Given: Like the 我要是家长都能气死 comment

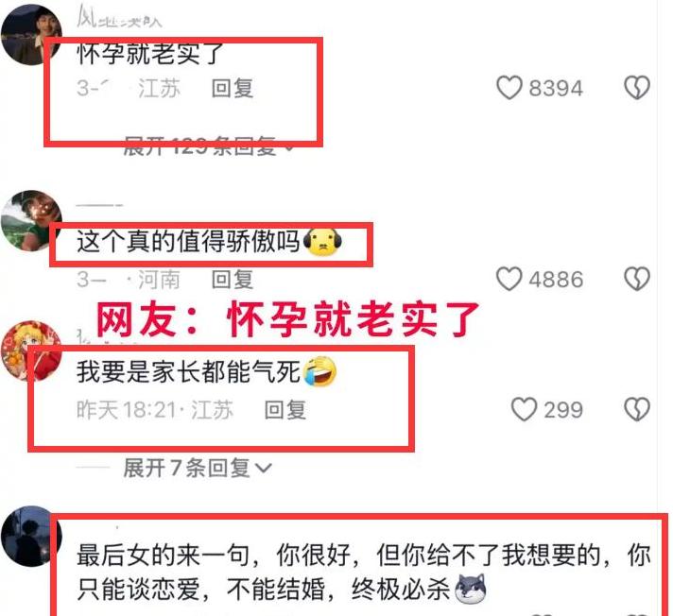Looking at the screenshot, I should pos(524,409).
